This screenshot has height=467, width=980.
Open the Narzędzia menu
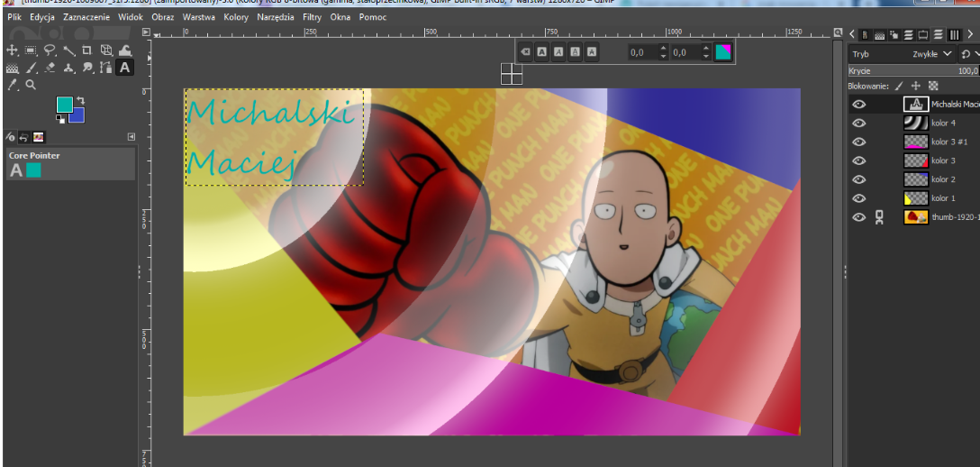point(275,17)
